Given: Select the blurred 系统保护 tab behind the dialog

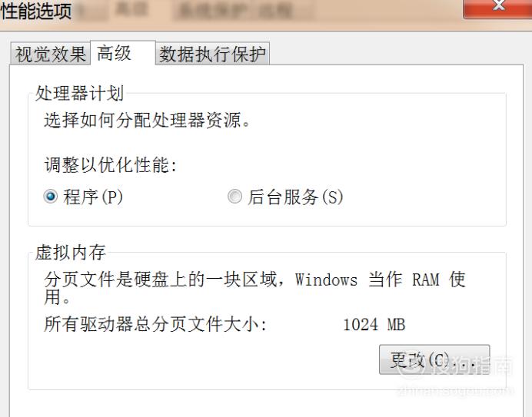Looking at the screenshot, I should click(x=211, y=11).
